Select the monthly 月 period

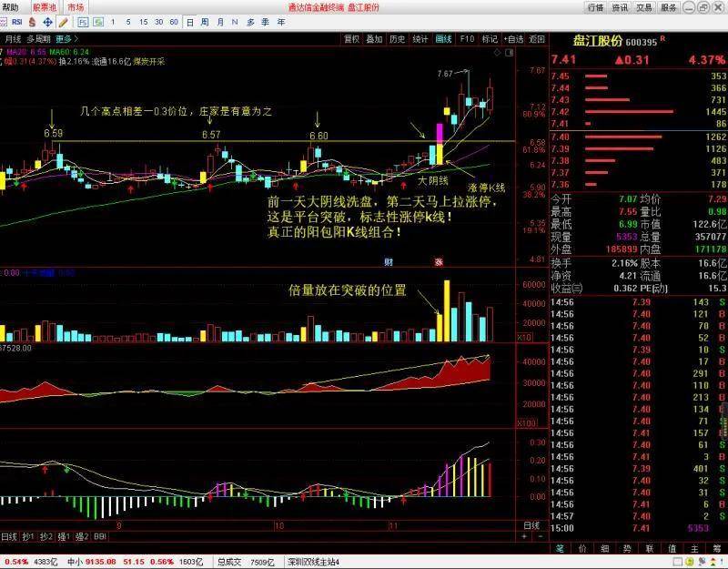point(220,22)
